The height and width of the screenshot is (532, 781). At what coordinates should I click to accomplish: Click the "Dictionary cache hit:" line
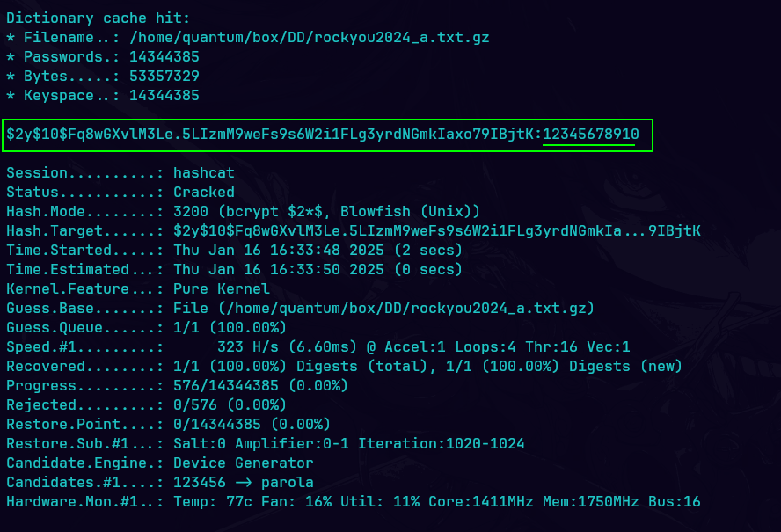tap(98, 18)
